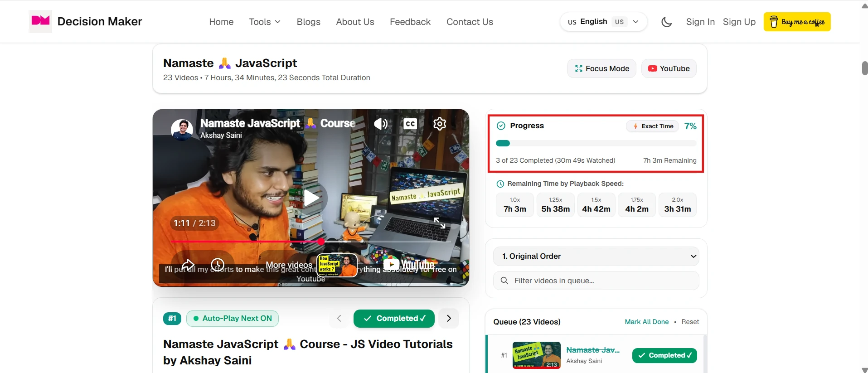Screen dimensions: 868x373
Task: Navigate to Contact Us
Action: click(x=470, y=22)
